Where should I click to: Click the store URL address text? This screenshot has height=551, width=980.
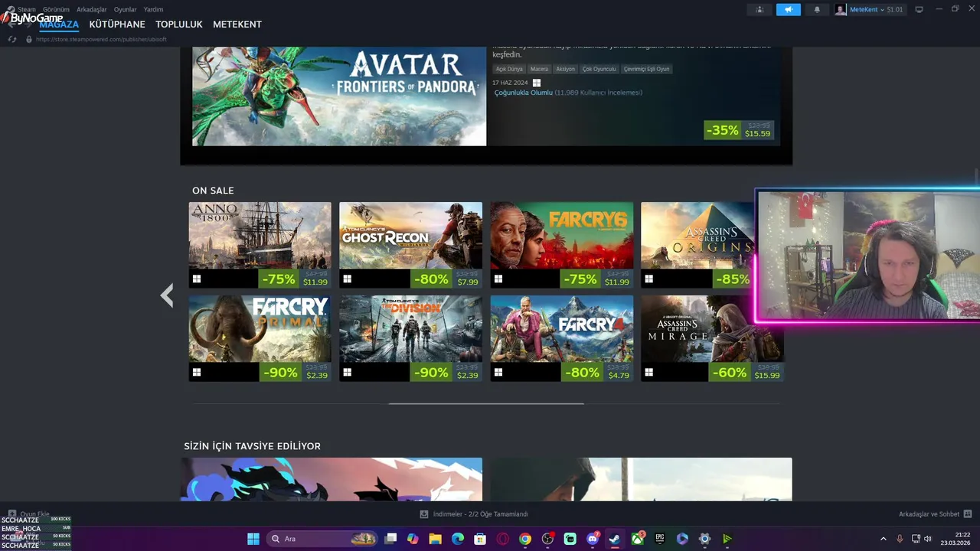click(101, 39)
